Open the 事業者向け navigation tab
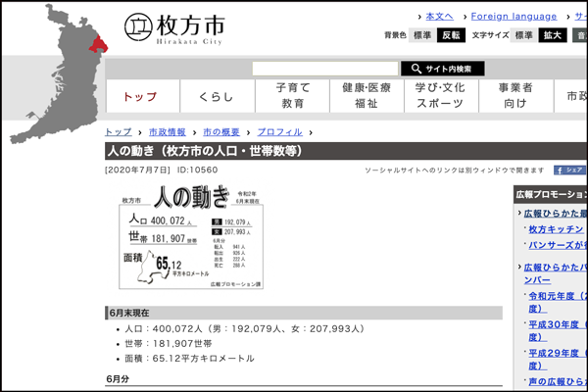The width and height of the screenshot is (588, 392). [x=515, y=95]
